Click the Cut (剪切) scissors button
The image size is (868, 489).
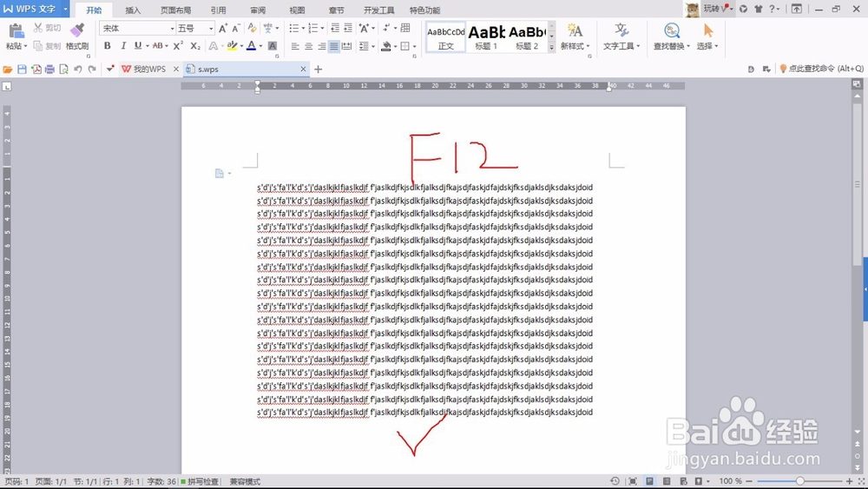pyautogui.click(x=47, y=28)
